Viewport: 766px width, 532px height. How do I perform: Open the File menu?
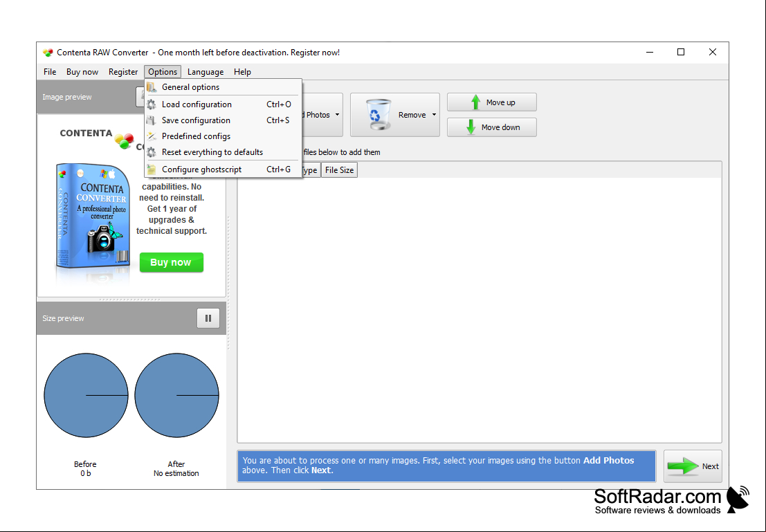pos(50,72)
